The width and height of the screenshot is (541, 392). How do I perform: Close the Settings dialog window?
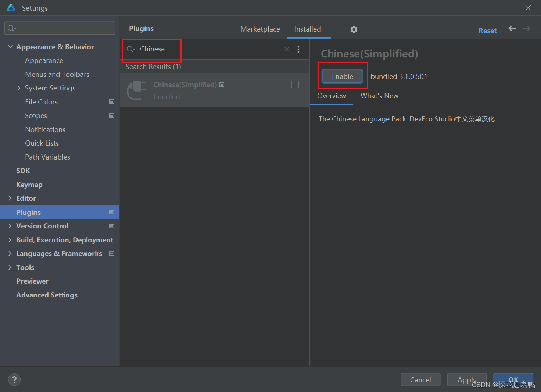(528, 8)
